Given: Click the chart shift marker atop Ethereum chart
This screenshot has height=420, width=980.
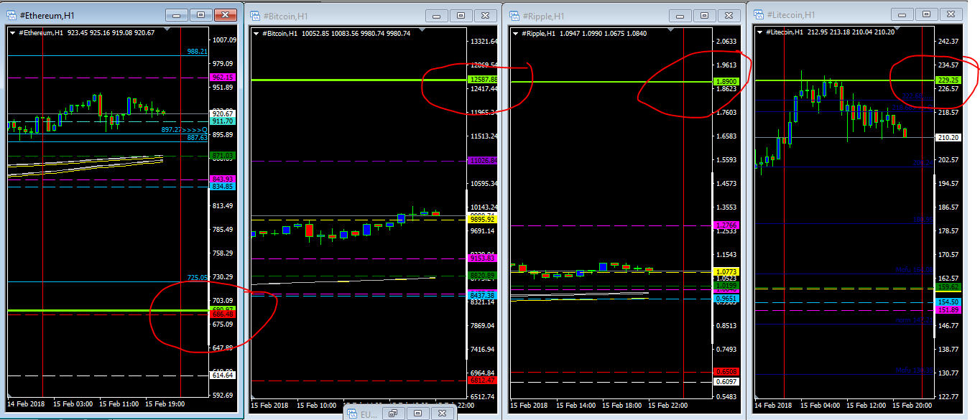Looking at the screenshot, I should 167,29.
